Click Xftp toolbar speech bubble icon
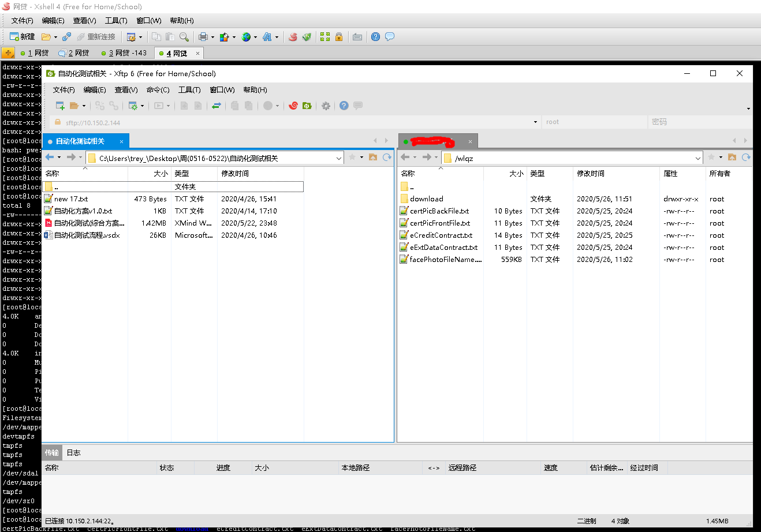Image resolution: width=761 pixels, height=532 pixels. [x=358, y=106]
